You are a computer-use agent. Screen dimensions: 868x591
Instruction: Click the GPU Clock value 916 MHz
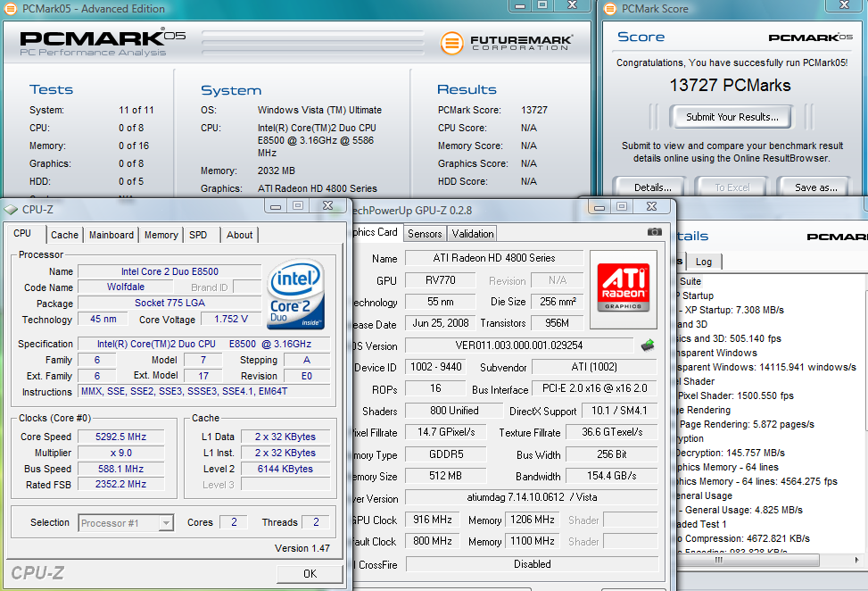433,520
